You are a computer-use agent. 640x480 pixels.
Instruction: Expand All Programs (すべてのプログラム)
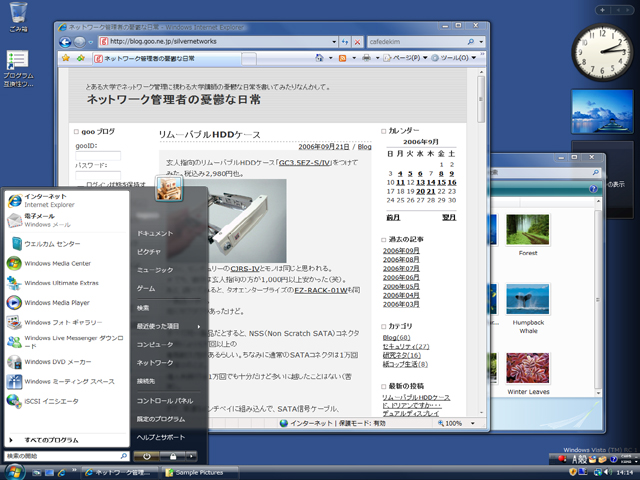51,440
